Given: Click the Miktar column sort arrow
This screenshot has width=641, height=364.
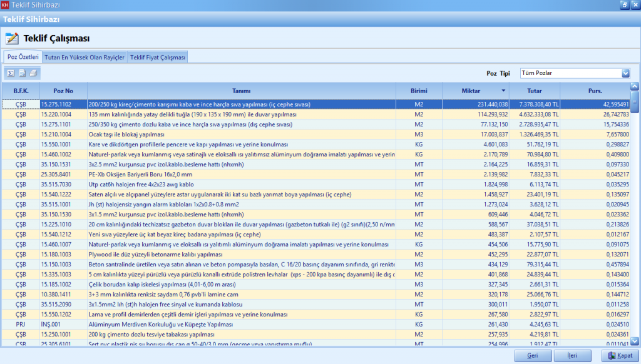Looking at the screenshot, I should [503, 91].
